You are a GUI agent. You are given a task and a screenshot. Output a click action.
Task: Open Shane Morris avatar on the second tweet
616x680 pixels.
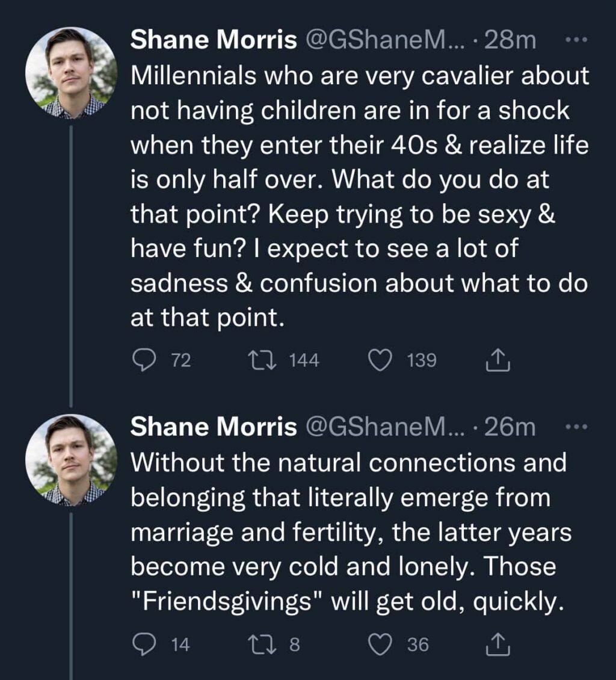71,460
